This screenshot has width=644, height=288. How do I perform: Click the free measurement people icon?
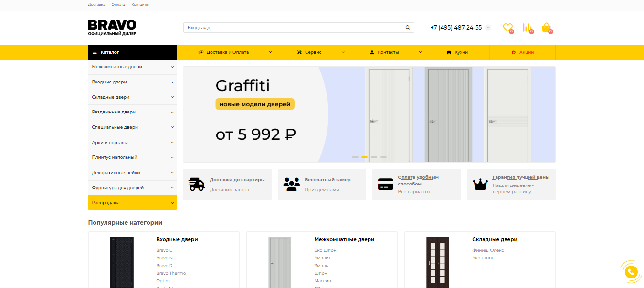[291, 184]
